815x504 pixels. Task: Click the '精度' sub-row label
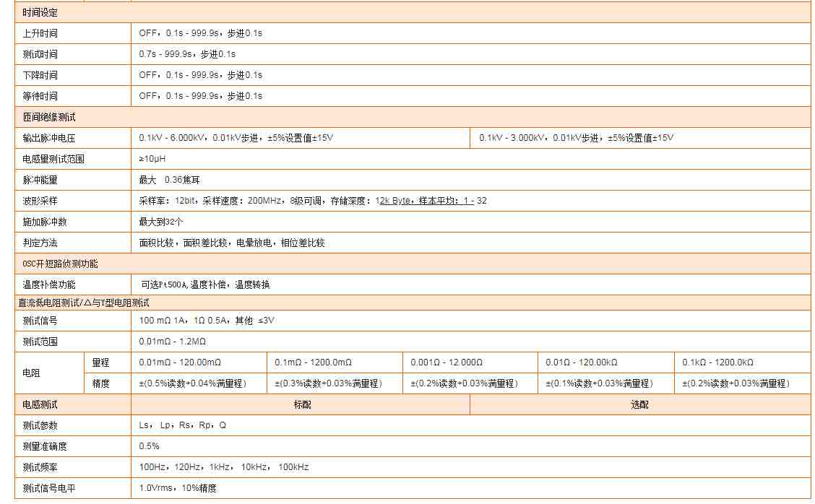[x=101, y=383]
